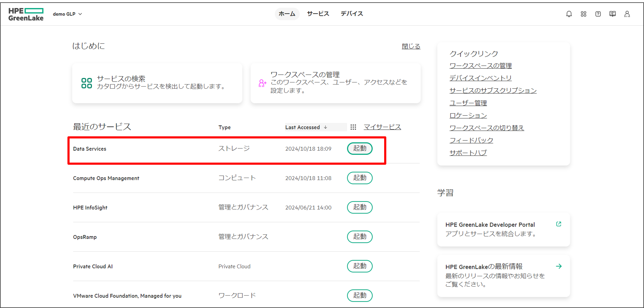This screenshot has width=644, height=308.
Task: Click the pink workspace user icon
Action: click(262, 83)
